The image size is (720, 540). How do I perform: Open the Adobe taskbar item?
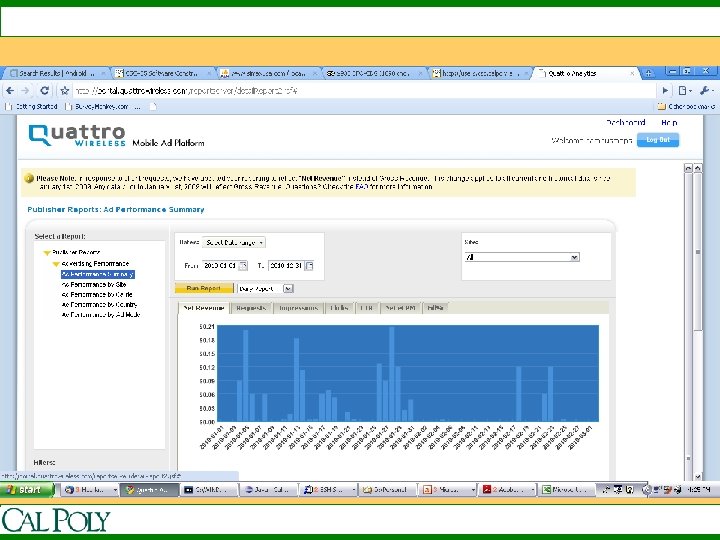point(508,490)
